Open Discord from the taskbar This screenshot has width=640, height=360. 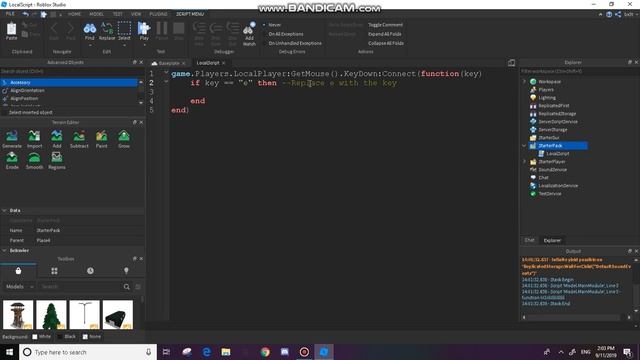[x=284, y=352]
